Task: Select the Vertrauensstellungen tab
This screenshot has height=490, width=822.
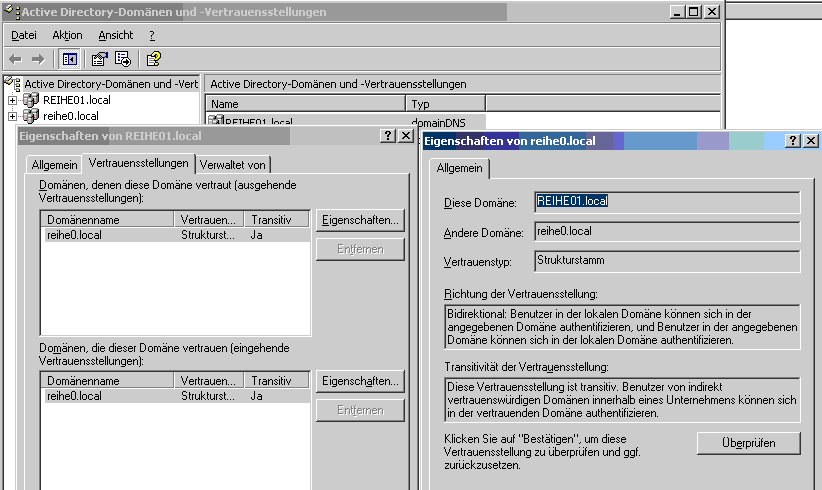Action: point(138,163)
